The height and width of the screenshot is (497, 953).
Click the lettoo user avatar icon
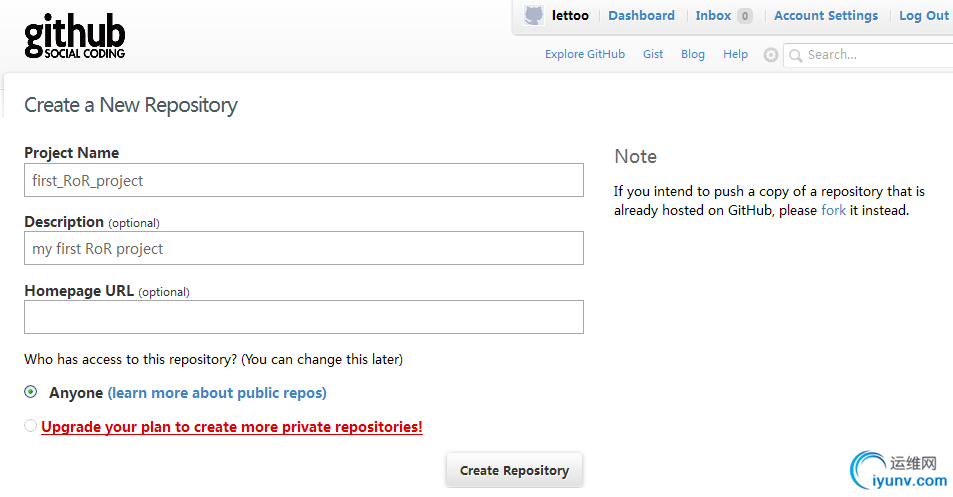(x=534, y=16)
